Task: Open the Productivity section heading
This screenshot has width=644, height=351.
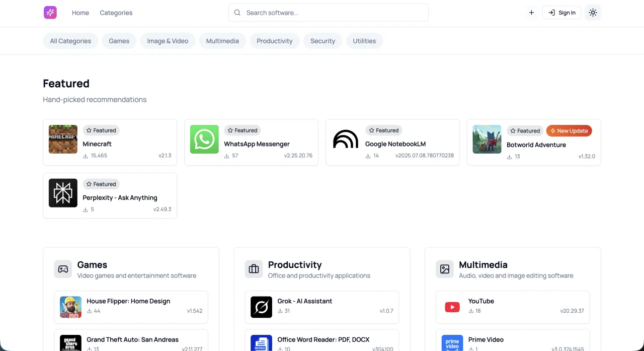Action: pyautogui.click(x=295, y=265)
